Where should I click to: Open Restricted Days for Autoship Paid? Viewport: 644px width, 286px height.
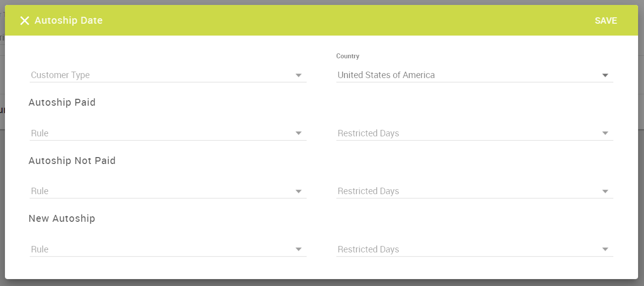coord(465,133)
